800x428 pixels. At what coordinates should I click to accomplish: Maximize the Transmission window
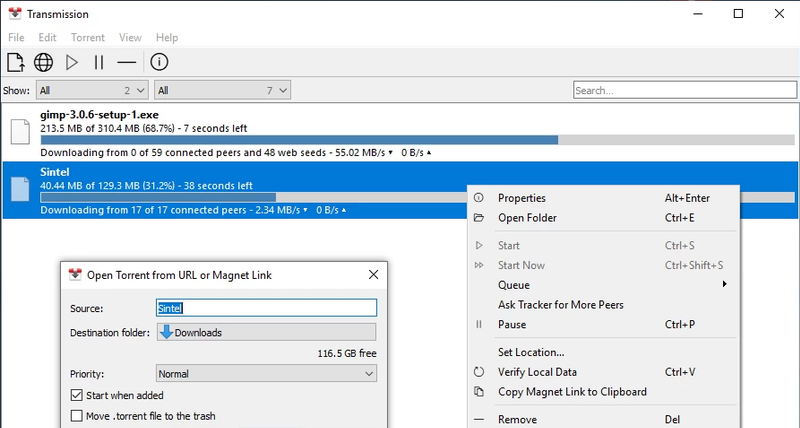(738, 14)
